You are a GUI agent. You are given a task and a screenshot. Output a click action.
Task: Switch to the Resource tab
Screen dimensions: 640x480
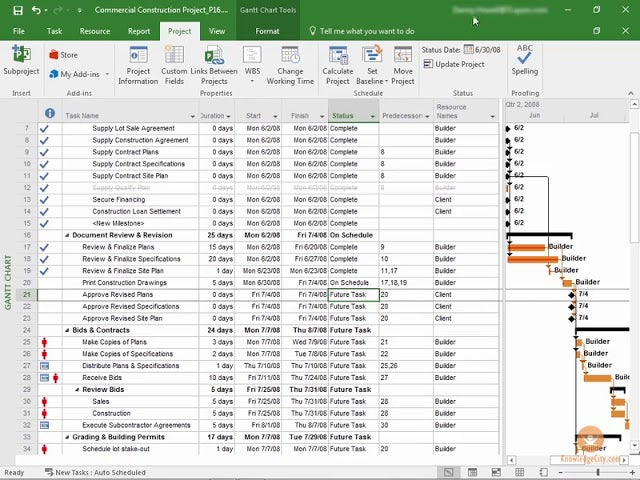coord(95,31)
